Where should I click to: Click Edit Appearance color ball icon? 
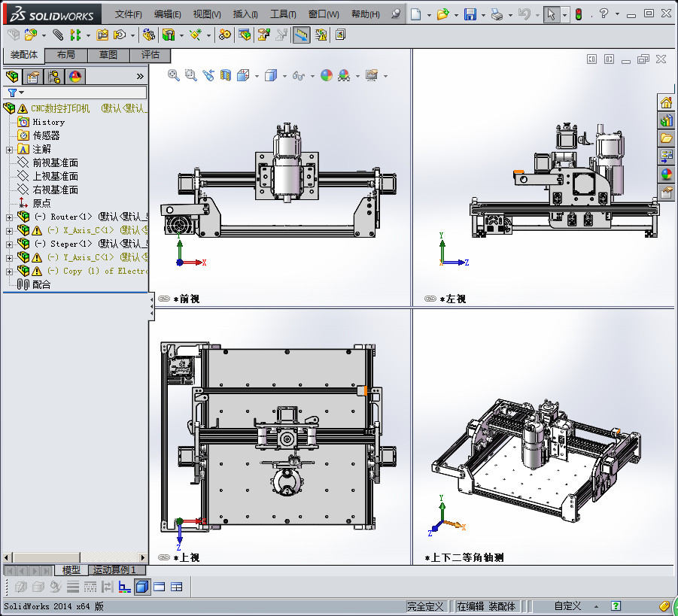(327, 75)
